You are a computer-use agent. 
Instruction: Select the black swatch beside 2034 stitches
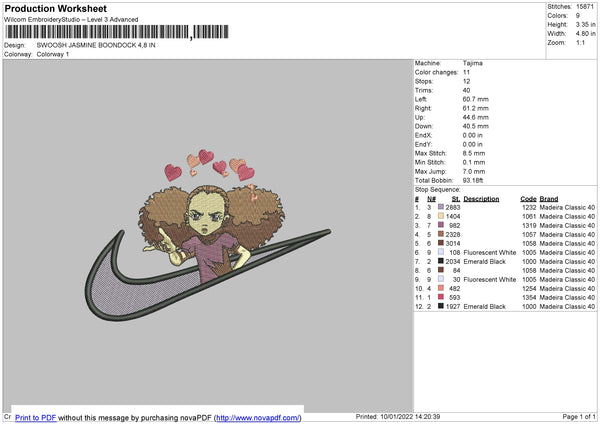441,261
